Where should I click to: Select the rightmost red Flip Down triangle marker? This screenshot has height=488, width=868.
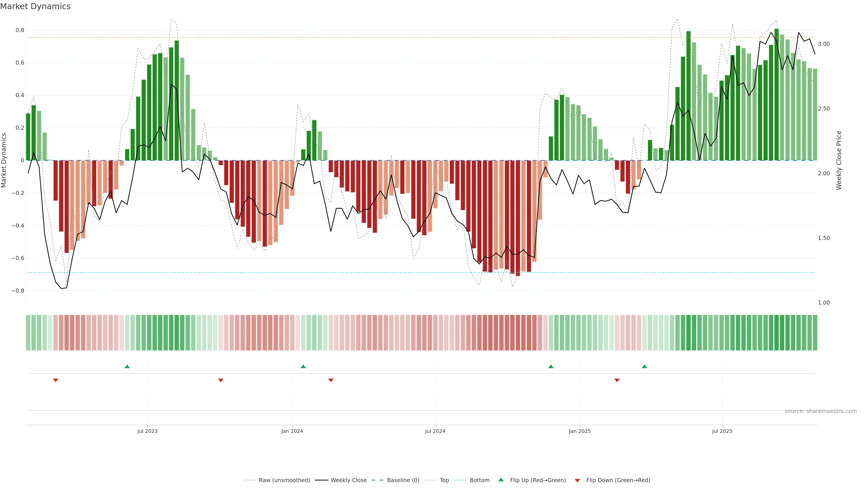617,380
